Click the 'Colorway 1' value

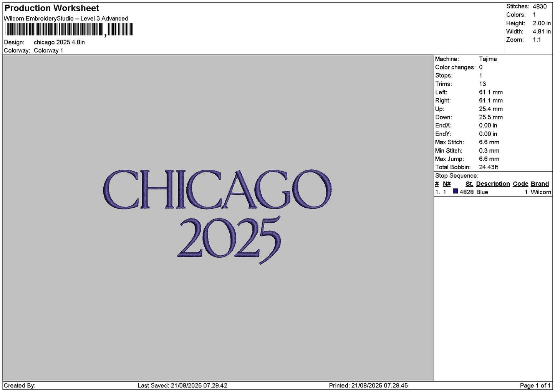tap(48, 50)
